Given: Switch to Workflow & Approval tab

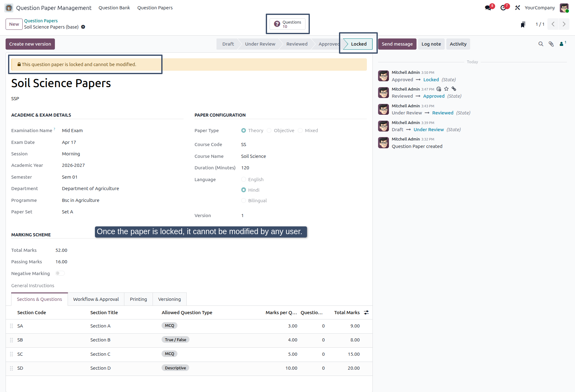Looking at the screenshot, I should point(96,299).
